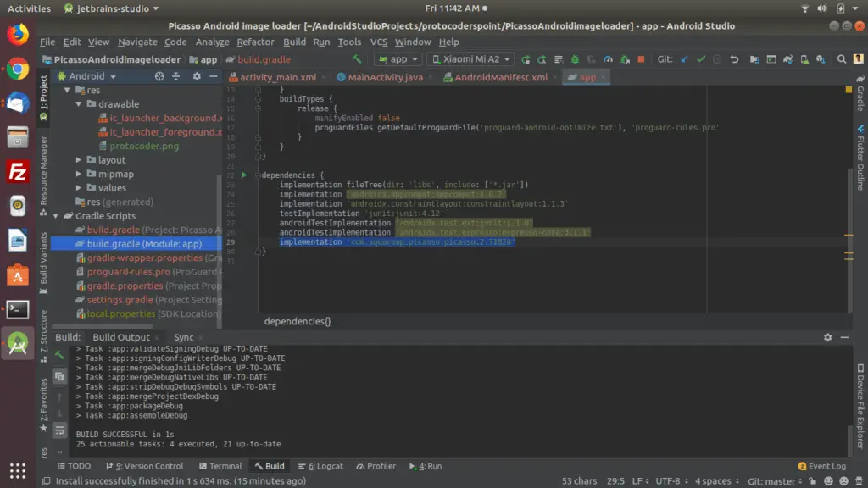
Task: Switch to the Sync tab in Build
Action: point(184,337)
